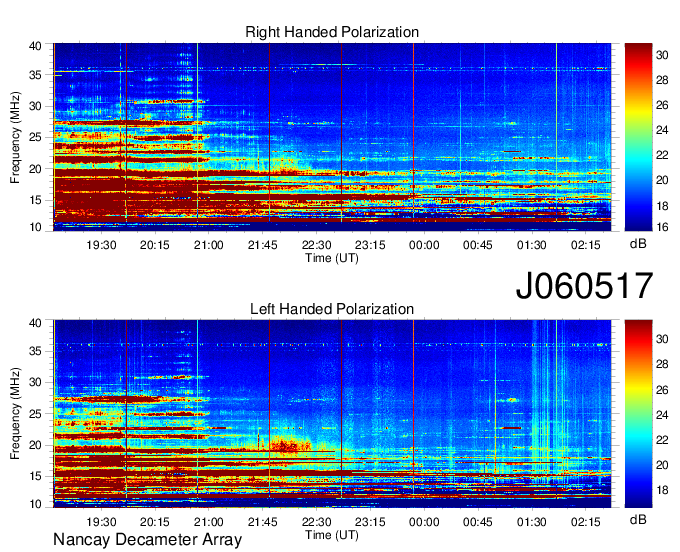This screenshot has width=680, height=552.
Task: Click the dB unit label of Right Handed color bar
Action: click(638, 244)
